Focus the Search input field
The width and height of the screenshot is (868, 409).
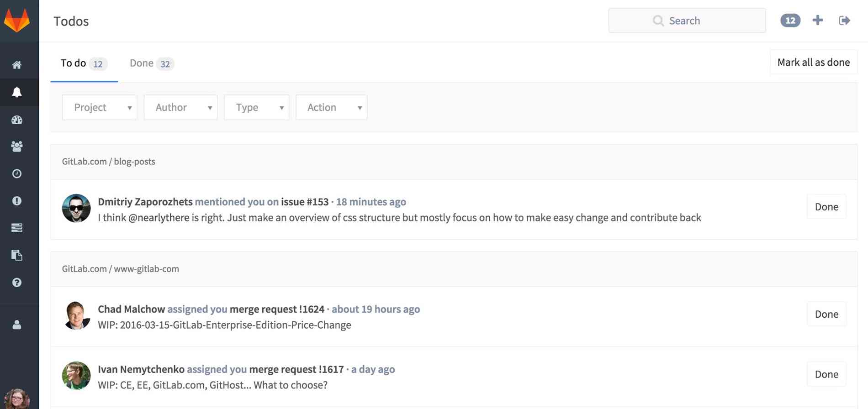(x=687, y=21)
